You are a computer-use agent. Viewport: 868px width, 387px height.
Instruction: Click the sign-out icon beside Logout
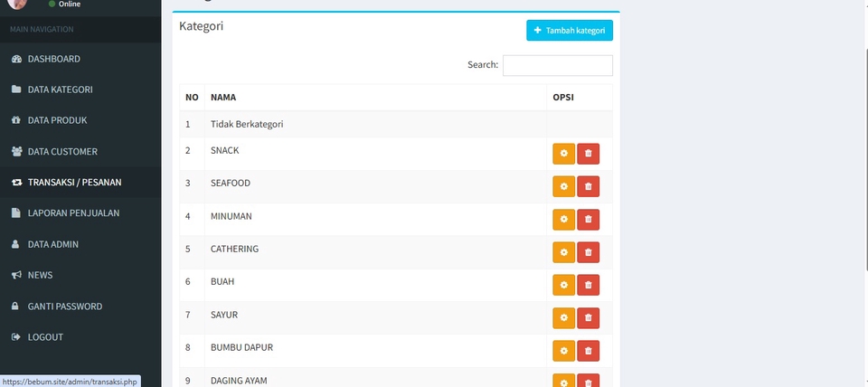(x=16, y=336)
